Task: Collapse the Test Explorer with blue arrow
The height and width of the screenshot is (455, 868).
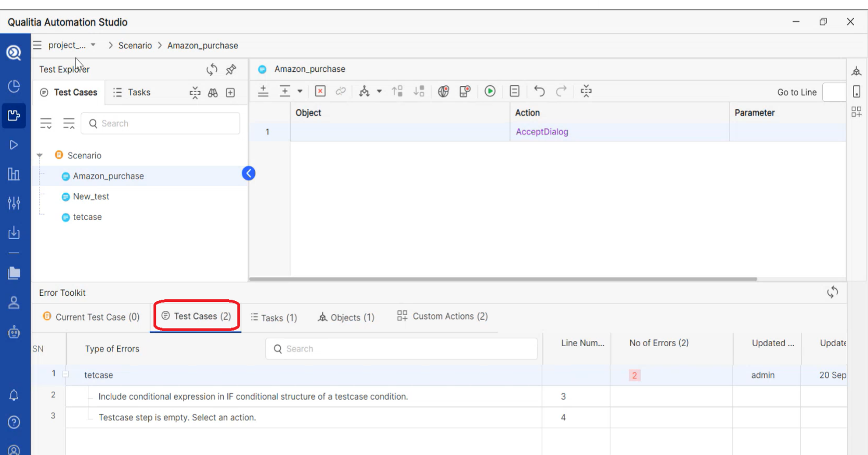Action: point(249,173)
